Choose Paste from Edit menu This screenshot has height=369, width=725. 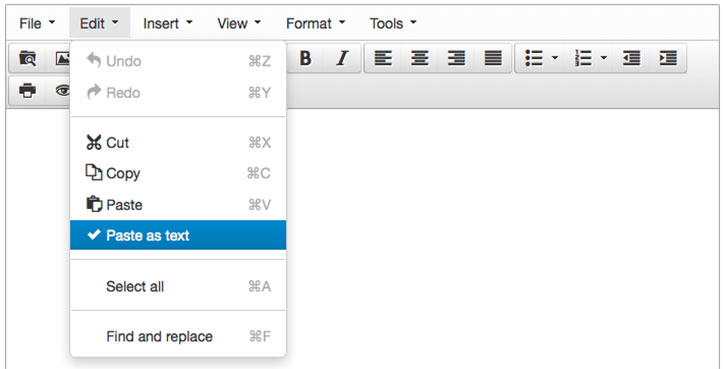178,204
